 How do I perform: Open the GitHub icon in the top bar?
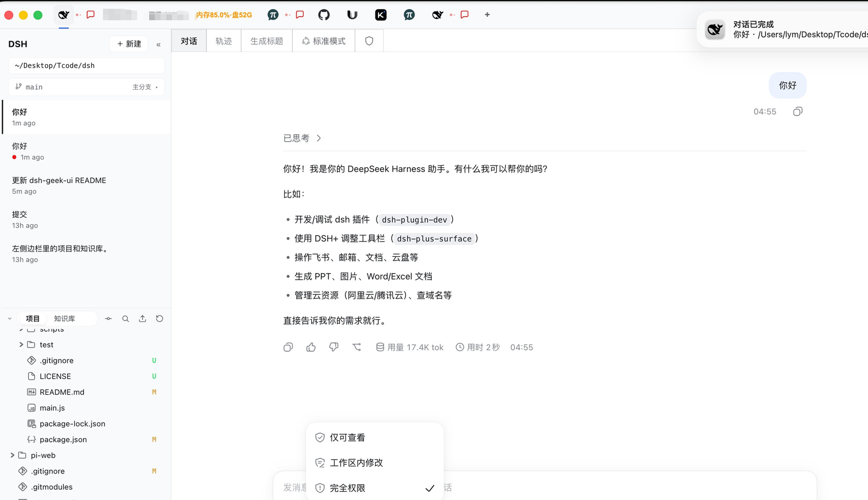pyautogui.click(x=324, y=15)
